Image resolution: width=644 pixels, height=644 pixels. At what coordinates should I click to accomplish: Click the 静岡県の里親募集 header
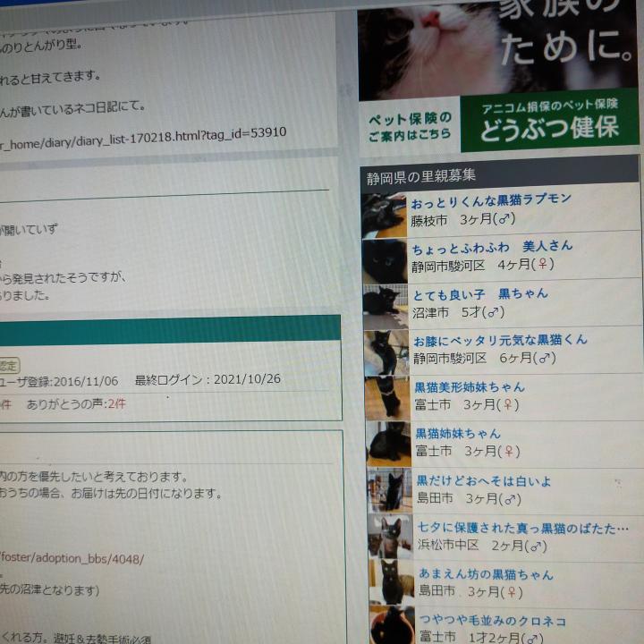[x=499, y=175]
